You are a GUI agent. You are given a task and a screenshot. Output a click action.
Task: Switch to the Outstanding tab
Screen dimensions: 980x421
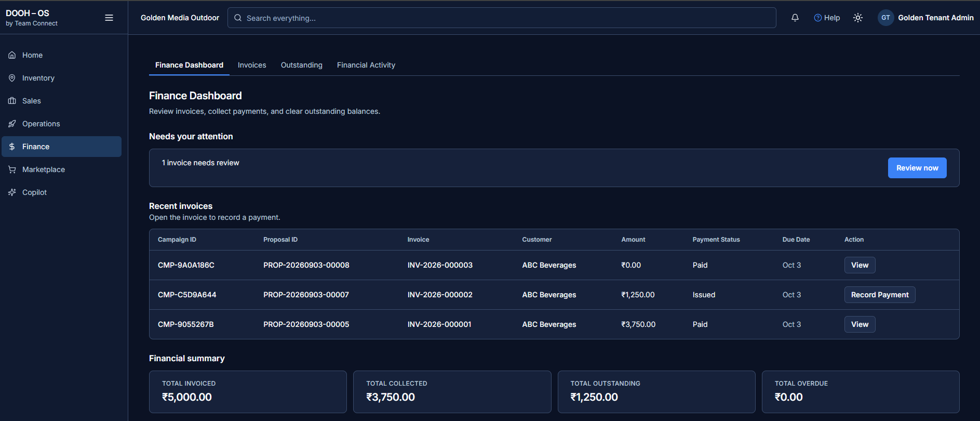(302, 65)
